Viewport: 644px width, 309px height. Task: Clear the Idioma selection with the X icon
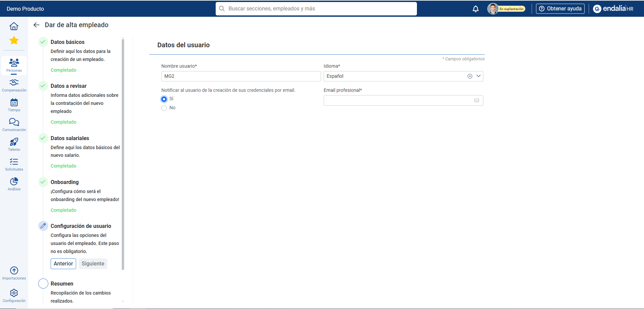(x=470, y=76)
